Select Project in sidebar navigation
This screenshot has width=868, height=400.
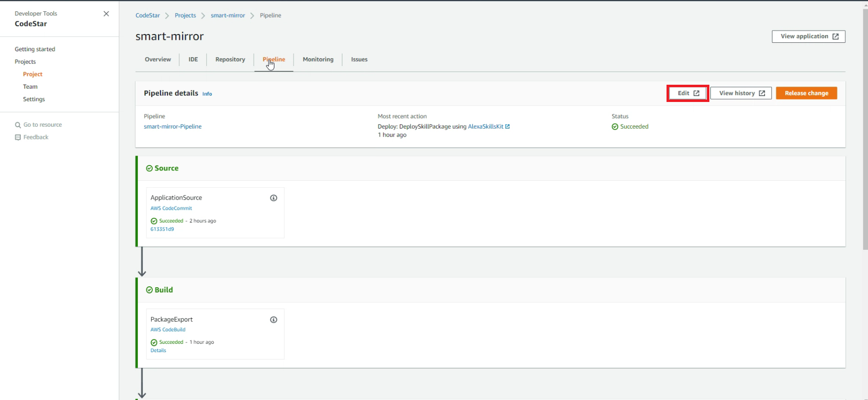33,74
